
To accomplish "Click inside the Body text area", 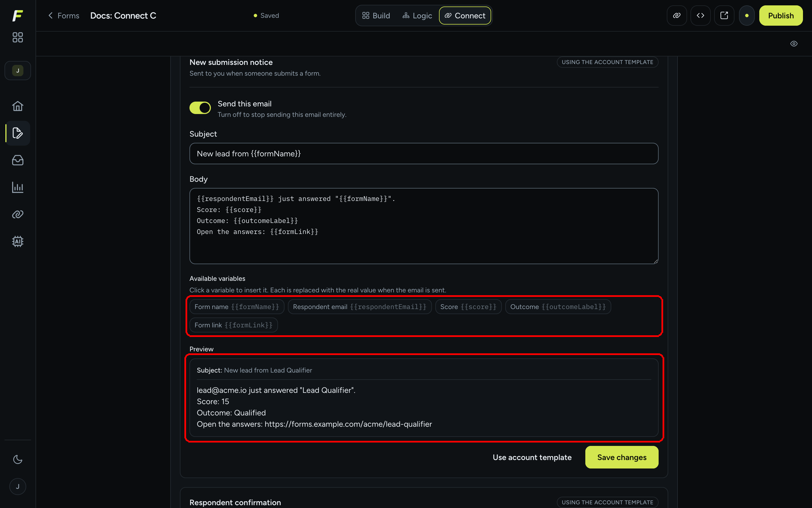I will pyautogui.click(x=424, y=226).
